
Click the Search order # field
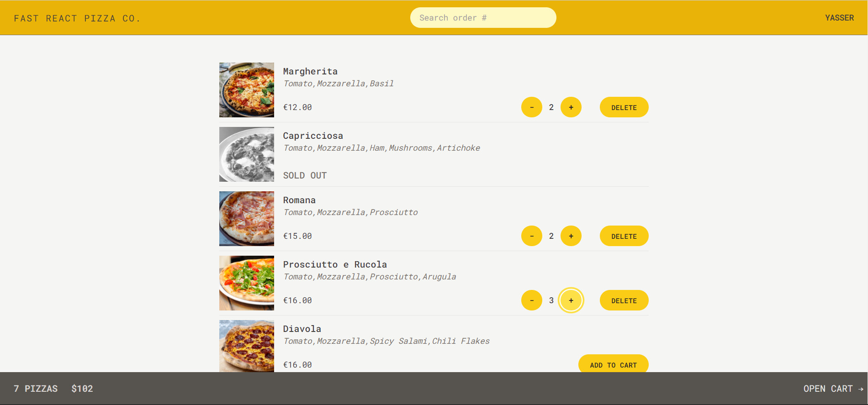tap(483, 18)
